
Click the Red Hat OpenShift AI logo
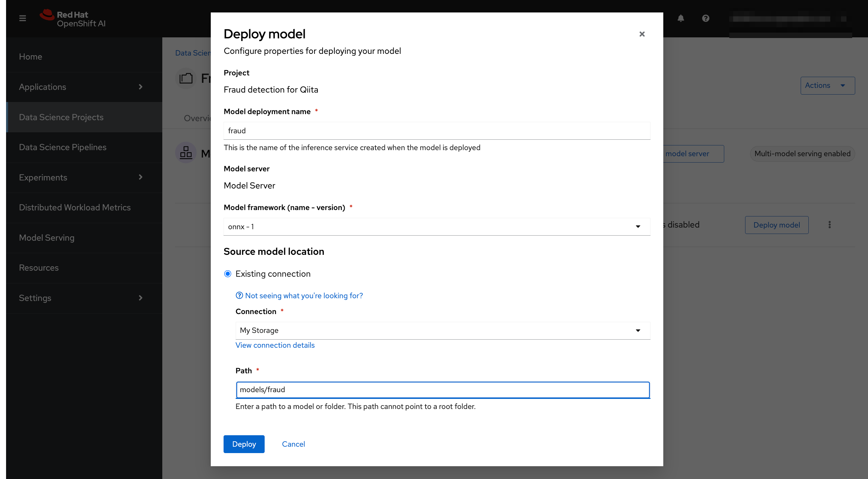click(73, 19)
